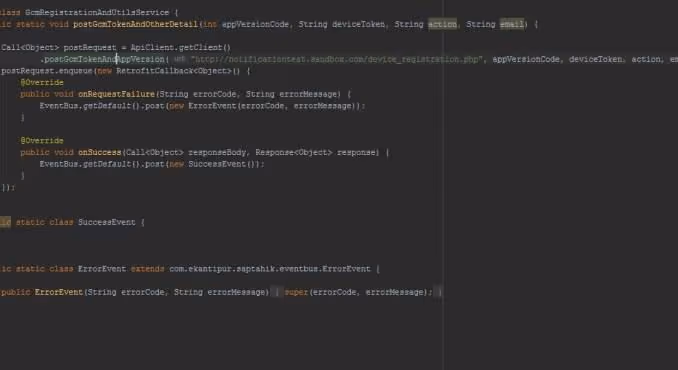
Task: Click the highlighted 'action' parameter in the signature
Action: pyautogui.click(x=442, y=24)
